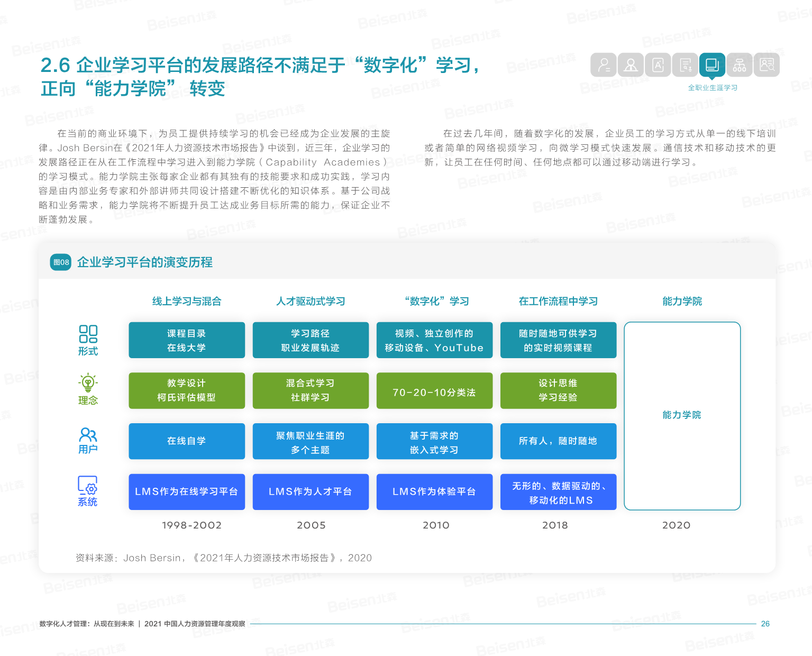Image resolution: width=812 pixels, height=656 pixels.
Task: Click the person-with-lines profile icon in the top navigation
Action: click(x=604, y=65)
